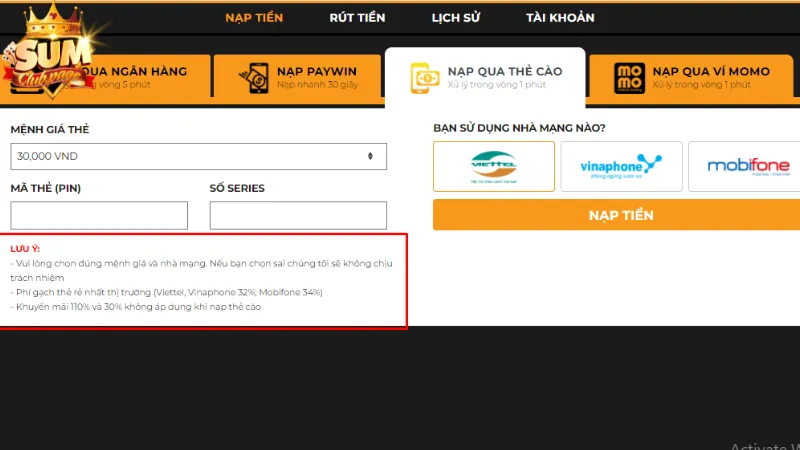The image size is (800, 450).
Task: Select the Vinaphone network logo
Action: click(621, 166)
